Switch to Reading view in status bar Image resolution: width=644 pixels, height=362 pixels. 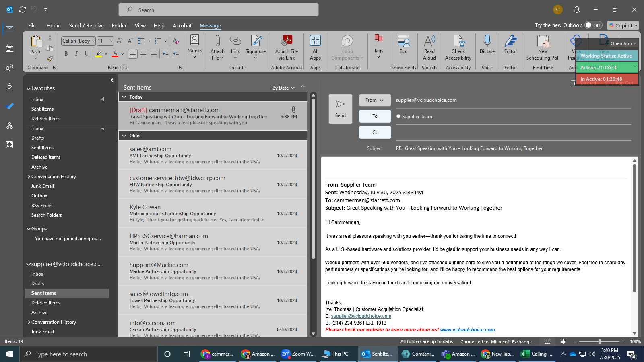[563, 341]
